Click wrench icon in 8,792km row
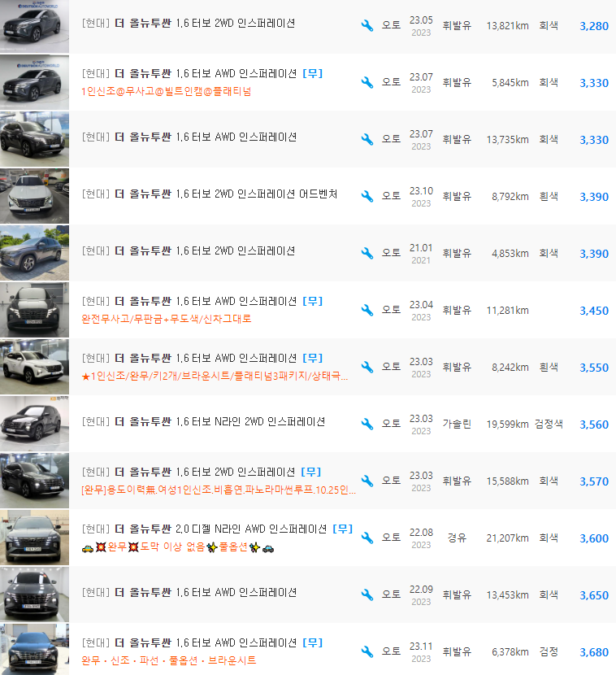The width and height of the screenshot is (616, 675). click(367, 196)
